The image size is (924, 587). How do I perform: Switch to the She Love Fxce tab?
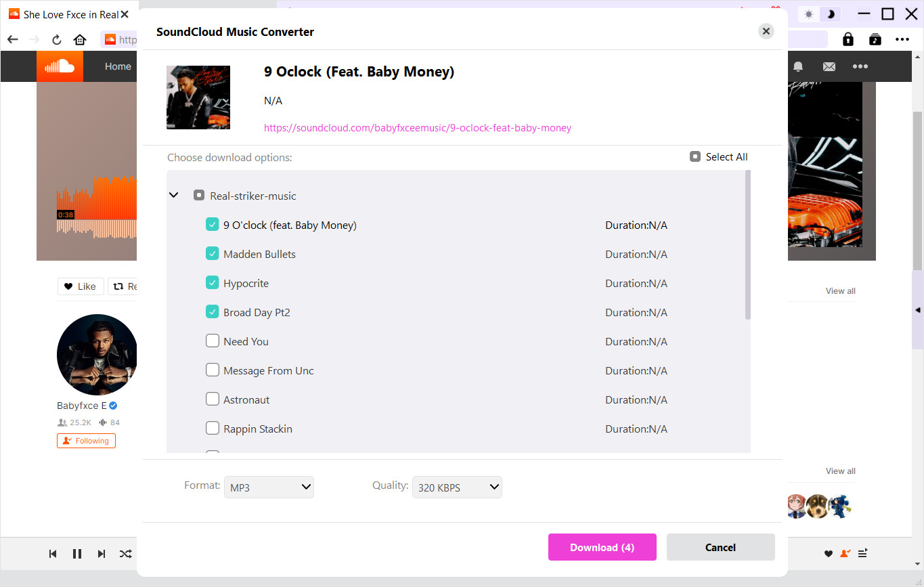pos(64,14)
